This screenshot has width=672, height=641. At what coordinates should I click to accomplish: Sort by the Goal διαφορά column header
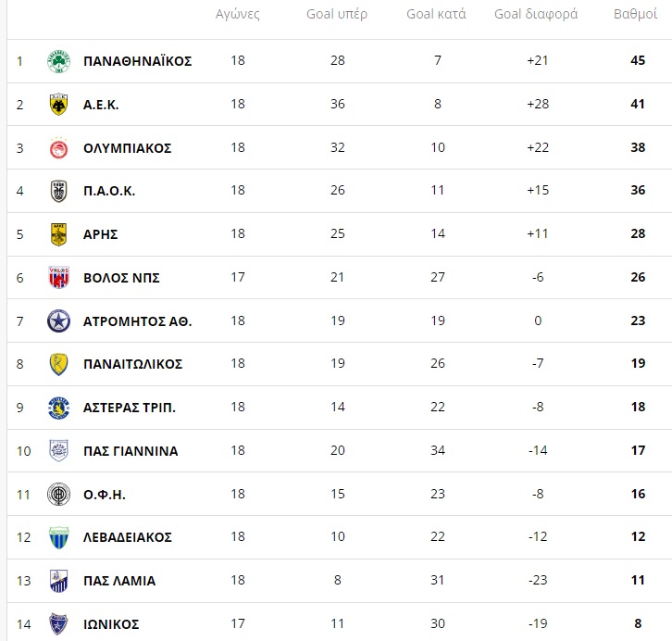(536, 14)
